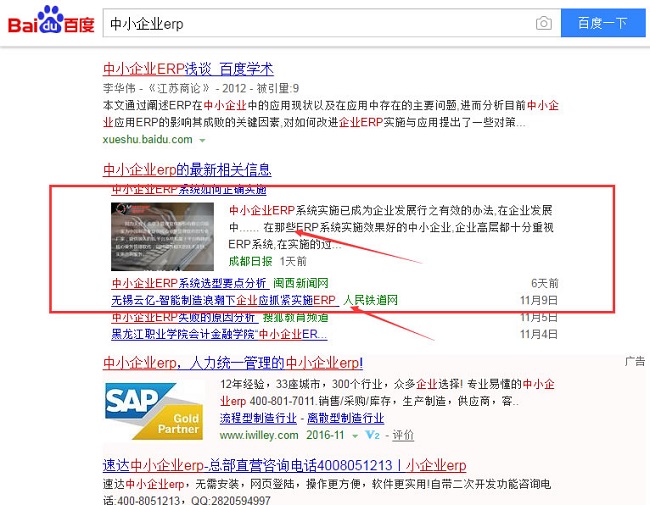Click www.iwilley.com green URL
Image resolution: width=650 pixels, height=505 pixels.
pyautogui.click(x=259, y=435)
